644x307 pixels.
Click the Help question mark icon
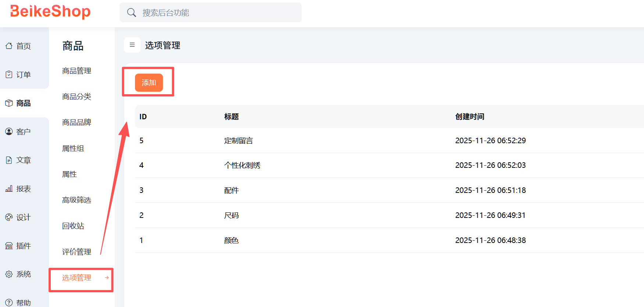[x=9, y=303]
